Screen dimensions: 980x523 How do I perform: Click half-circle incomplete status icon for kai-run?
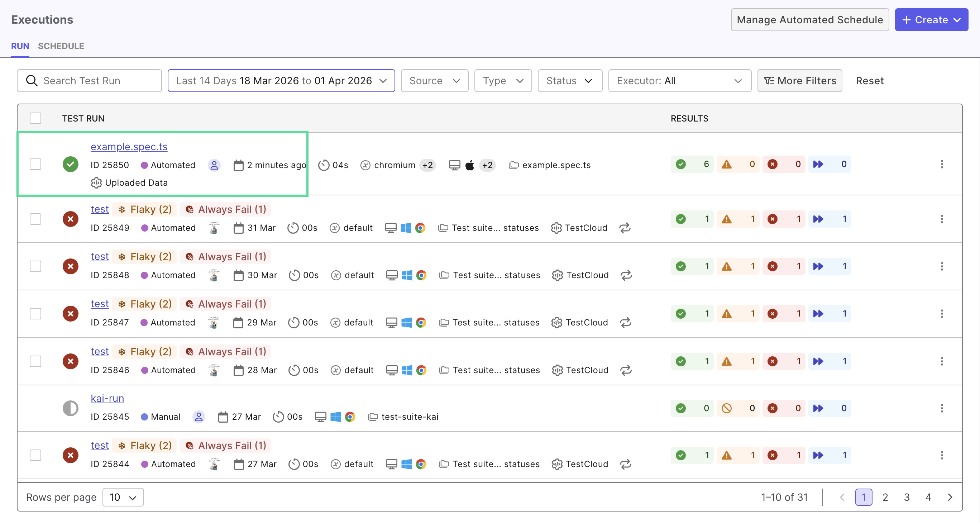[70, 408]
